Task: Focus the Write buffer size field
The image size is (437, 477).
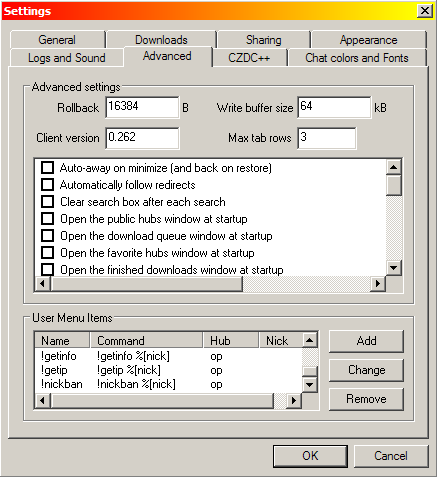Action: [334, 107]
